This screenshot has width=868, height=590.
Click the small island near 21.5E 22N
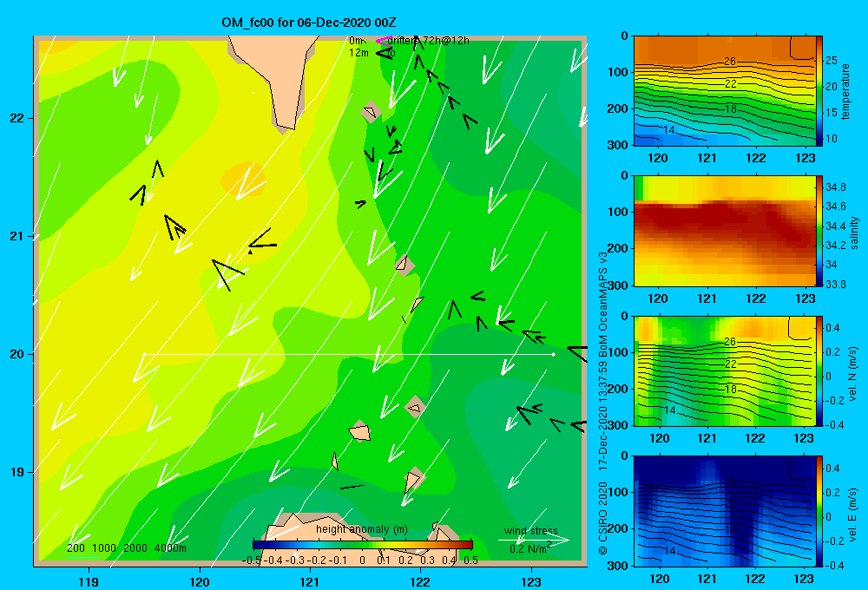(x=371, y=112)
